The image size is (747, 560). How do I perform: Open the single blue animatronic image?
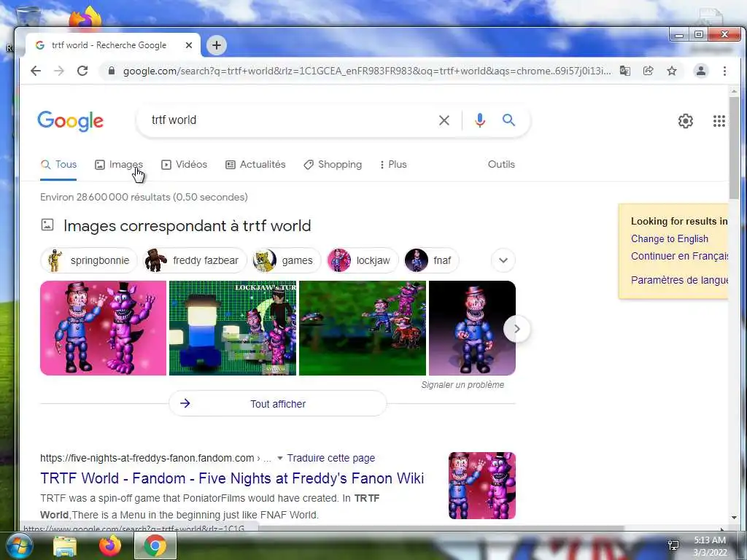click(472, 328)
